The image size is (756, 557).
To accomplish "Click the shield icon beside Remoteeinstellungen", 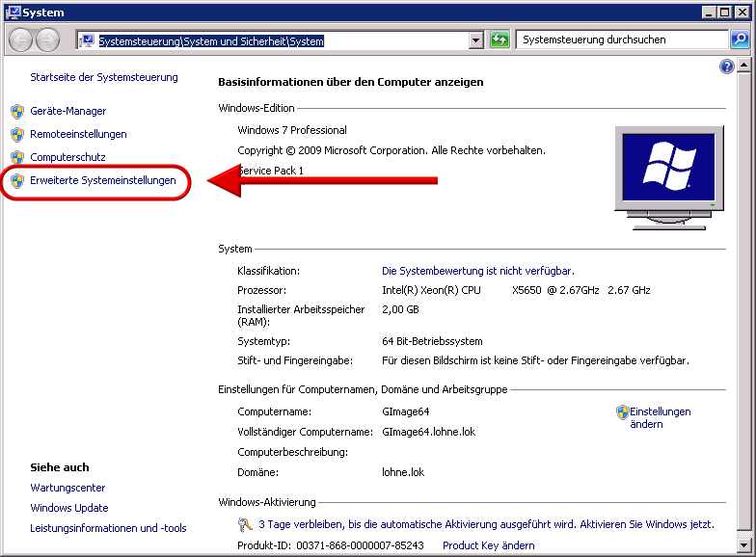I will [16, 134].
